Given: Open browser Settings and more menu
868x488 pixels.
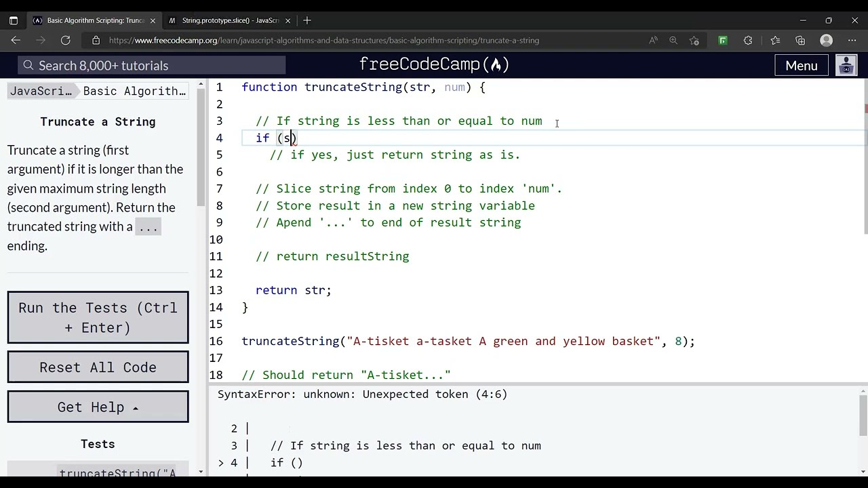Looking at the screenshot, I should click(852, 41).
